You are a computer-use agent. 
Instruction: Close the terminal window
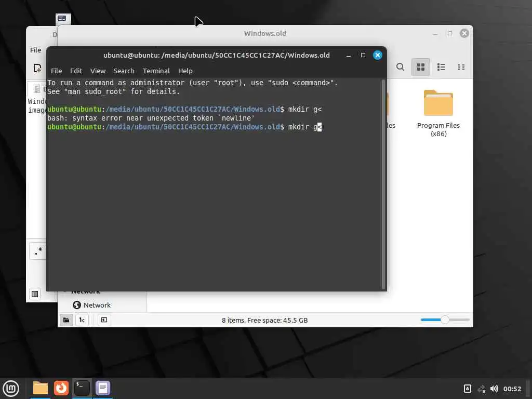(378, 55)
